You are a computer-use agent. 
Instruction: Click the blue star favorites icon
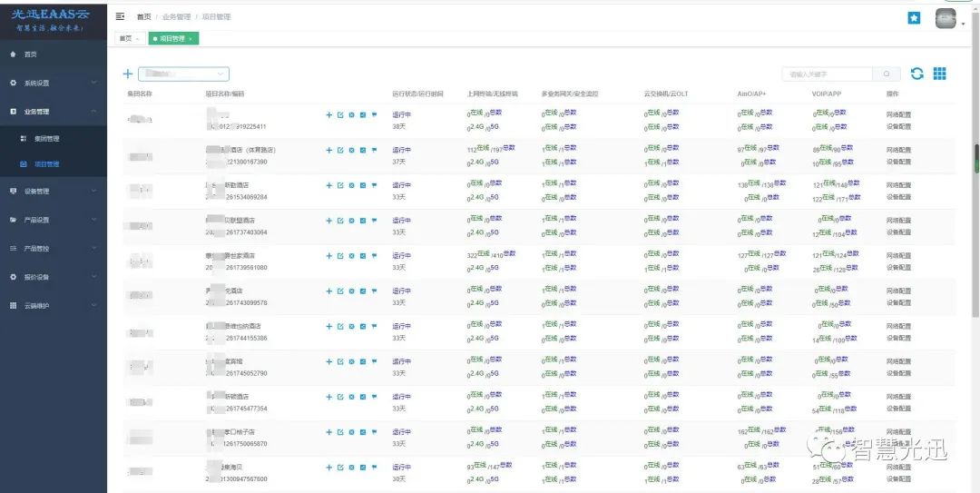(914, 18)
